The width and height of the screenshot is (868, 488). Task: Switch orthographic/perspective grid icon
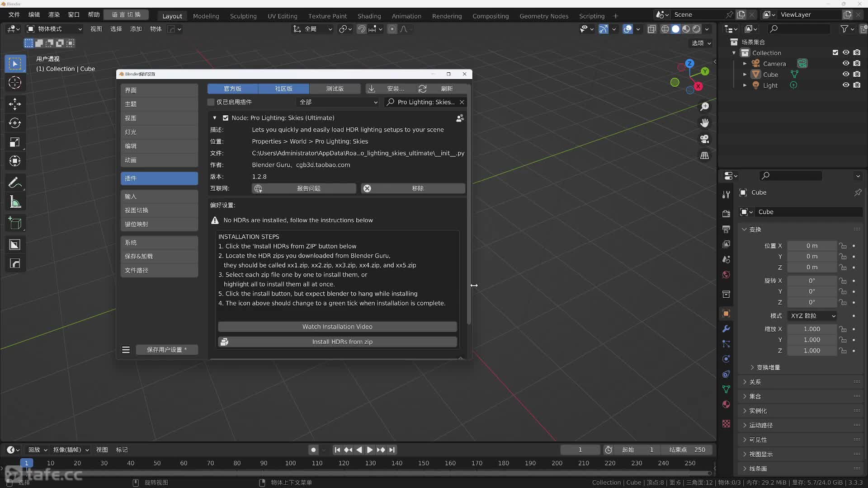(x=704, y=155)
